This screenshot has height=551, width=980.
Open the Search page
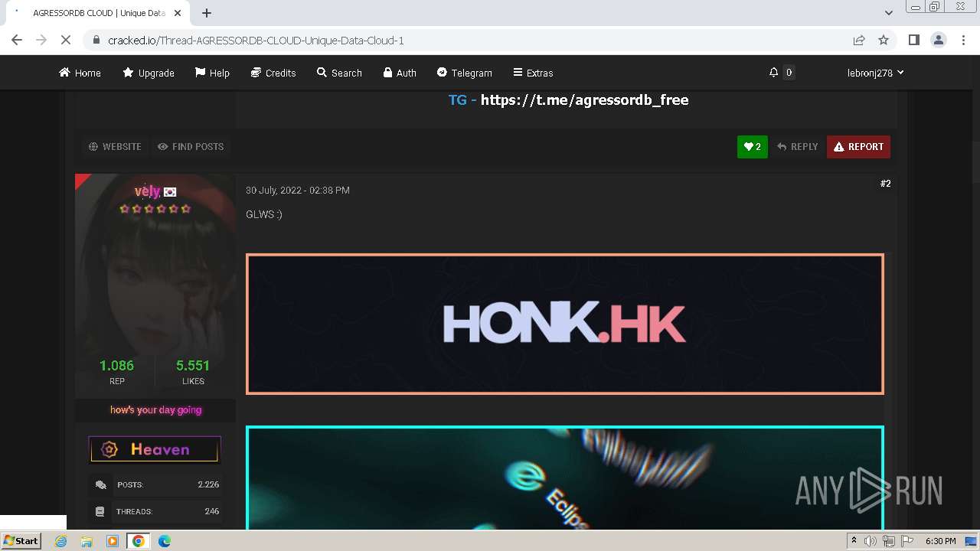(339, 73)
